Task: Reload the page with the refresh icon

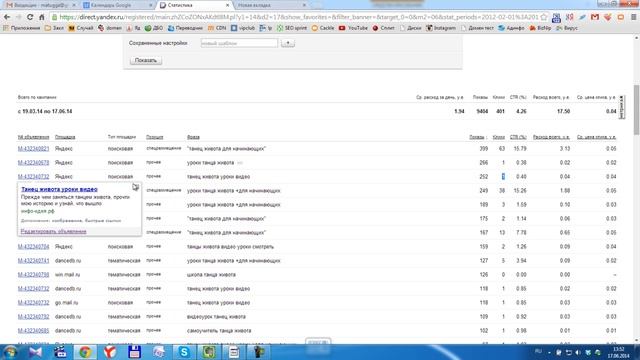Action: click(x=30, y=17)
